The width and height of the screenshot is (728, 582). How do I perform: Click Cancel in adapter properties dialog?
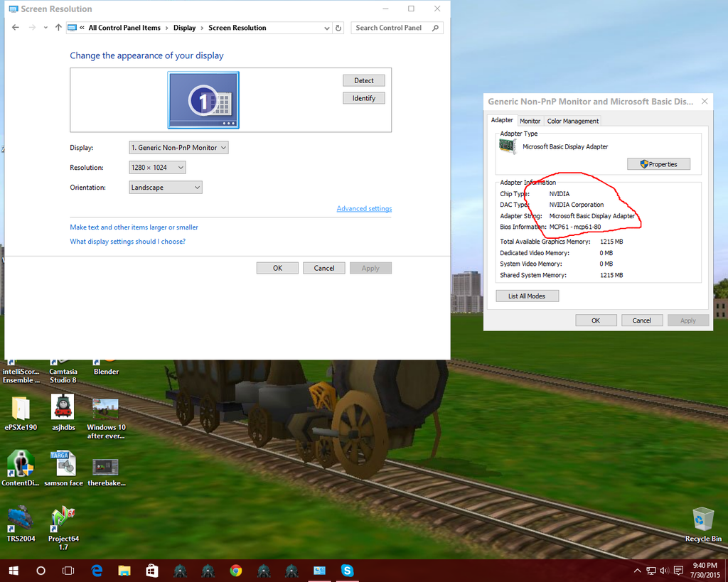tap(642, 320)
